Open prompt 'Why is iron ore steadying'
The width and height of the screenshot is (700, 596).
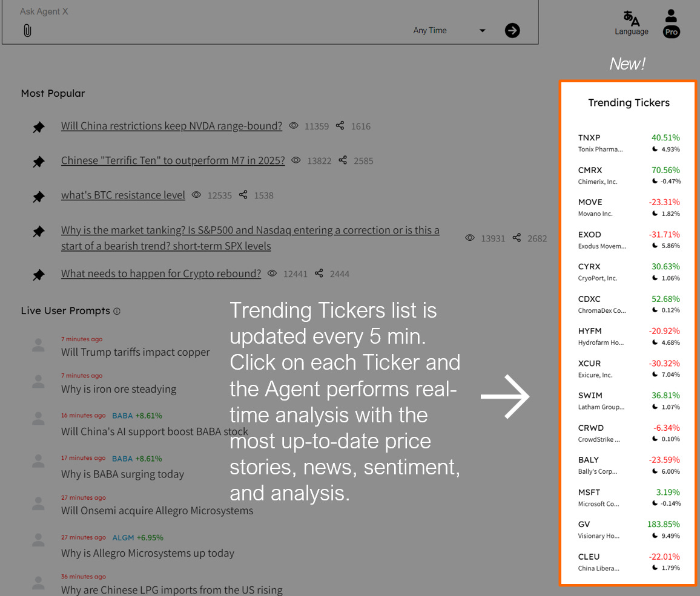point(119,389)
